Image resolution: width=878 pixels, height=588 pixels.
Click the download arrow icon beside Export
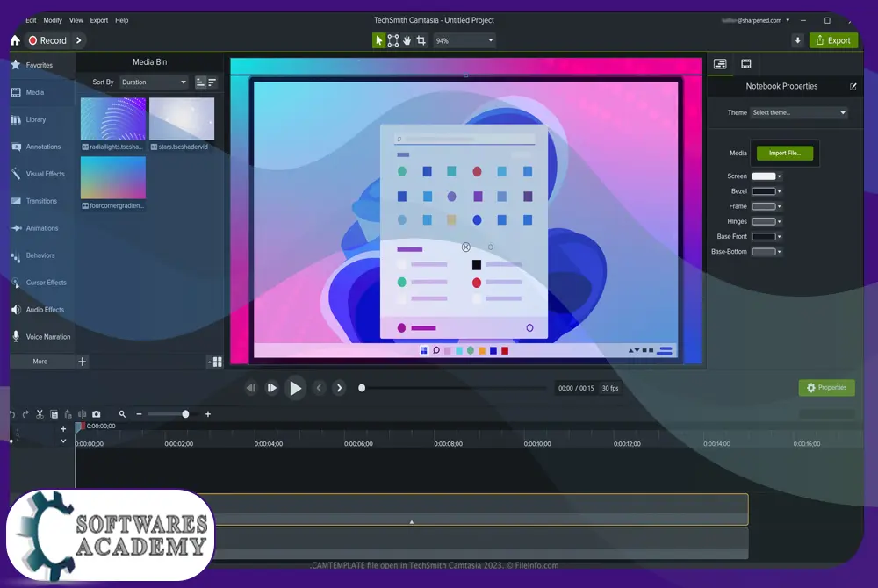pyautogui.click(x=797, y=40)
